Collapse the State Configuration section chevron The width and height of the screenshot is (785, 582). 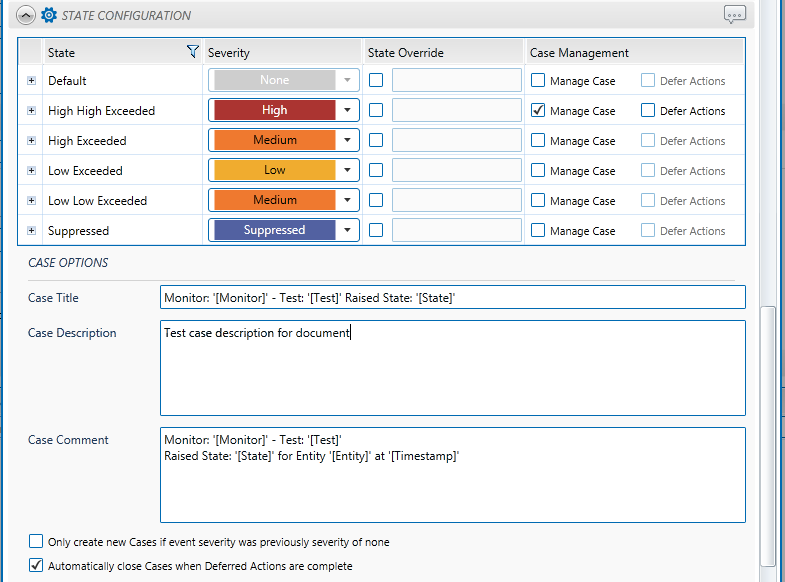point(26,15)
